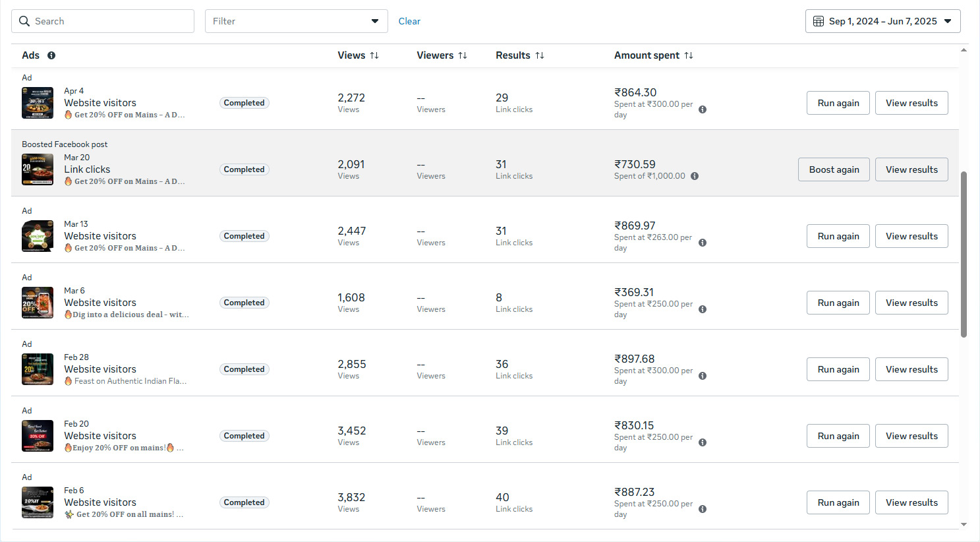Viewport: 980px width, 542px height.
Task: Sort by Viewers column arrows
Action: [x=463, y=55]
